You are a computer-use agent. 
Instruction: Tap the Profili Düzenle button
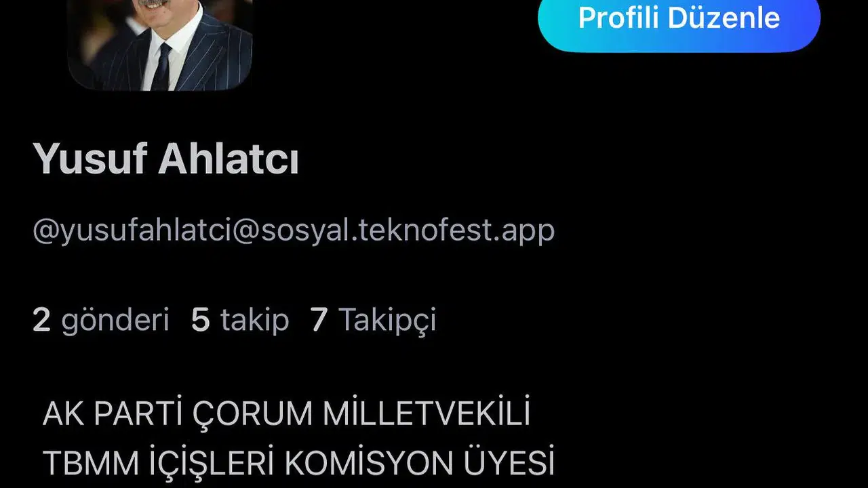pyautogui.click(x=679, y=18)
